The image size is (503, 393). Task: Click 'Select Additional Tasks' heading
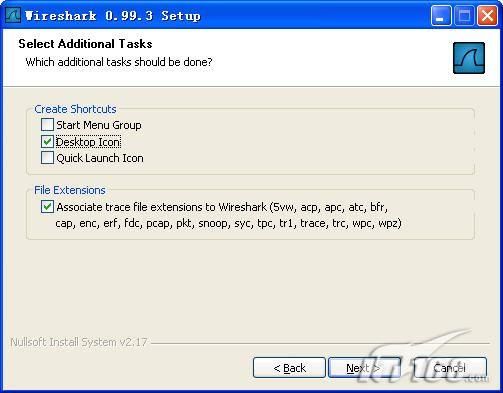tap(85, 44)
